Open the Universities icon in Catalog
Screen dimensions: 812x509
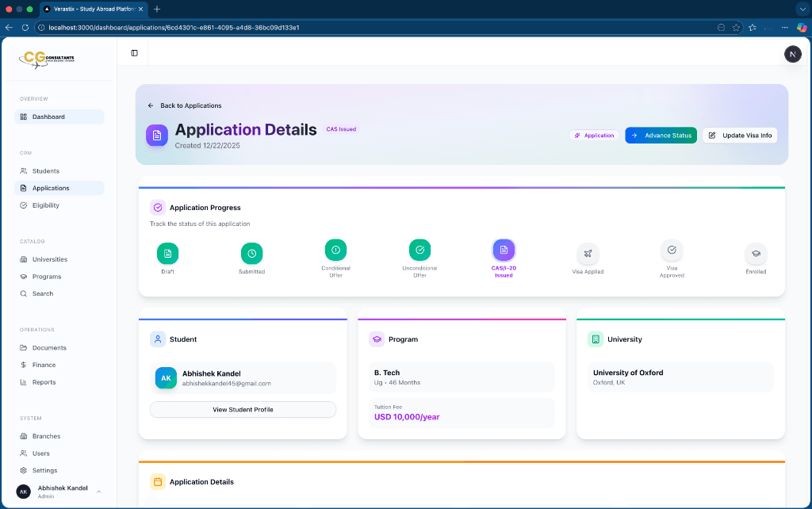25,258
